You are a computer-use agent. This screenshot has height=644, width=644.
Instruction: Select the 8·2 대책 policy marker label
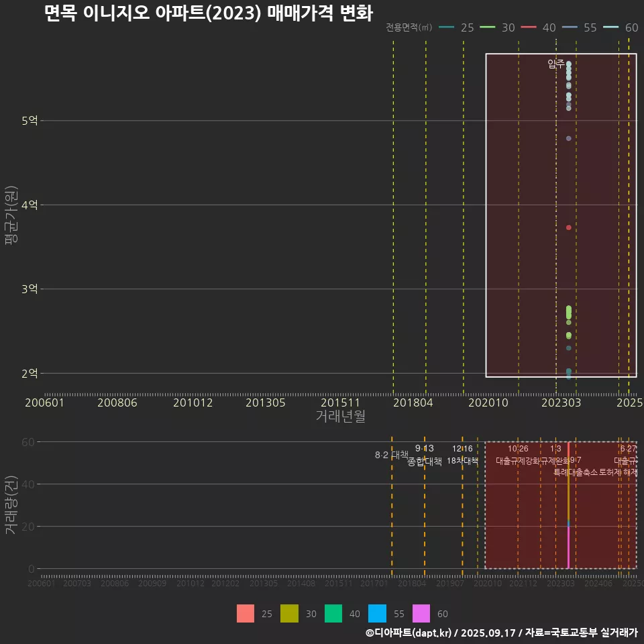[x=391, y=455]
